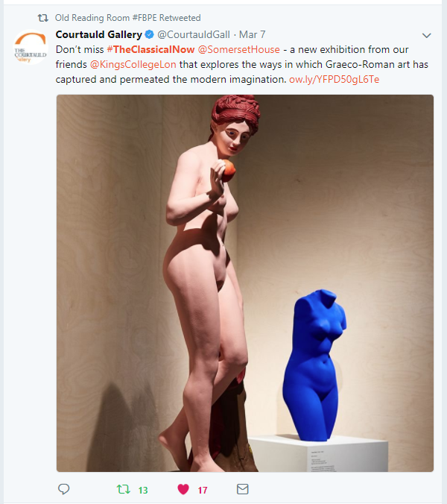
Task: Click the reply speech bubble icon
Action: (63, 489)
